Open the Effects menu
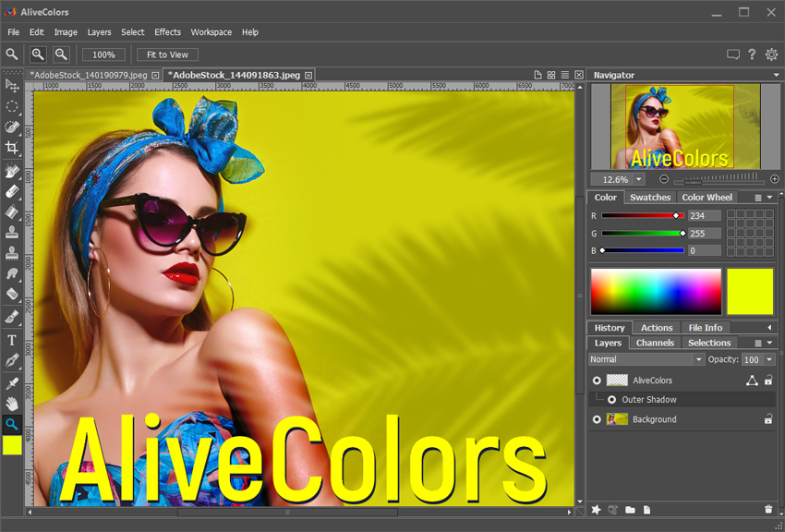Viewport: 785px width, 532px height. tap(167, 32)
